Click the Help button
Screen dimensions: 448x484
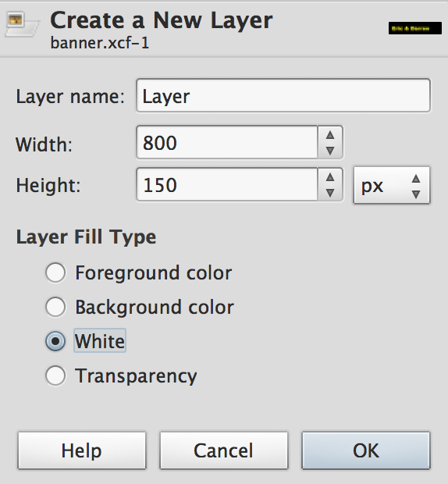click(82, 450)
